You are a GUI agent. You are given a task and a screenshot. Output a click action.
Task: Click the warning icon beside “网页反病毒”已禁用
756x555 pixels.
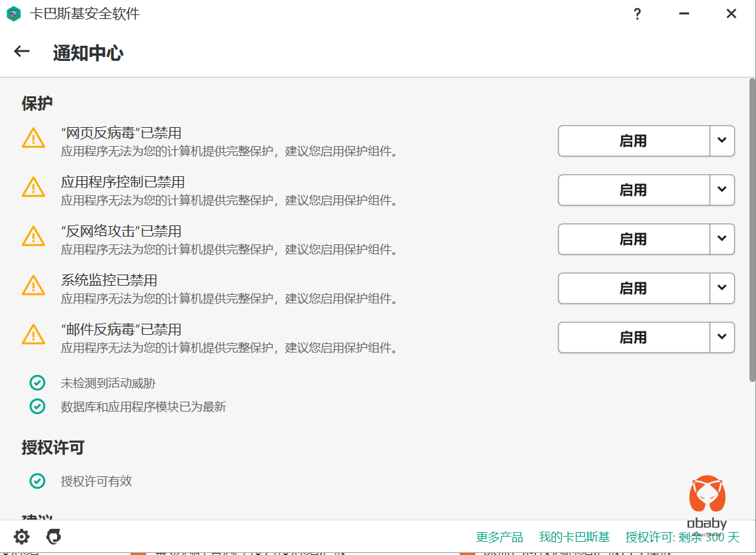click(x=33, y=138)
